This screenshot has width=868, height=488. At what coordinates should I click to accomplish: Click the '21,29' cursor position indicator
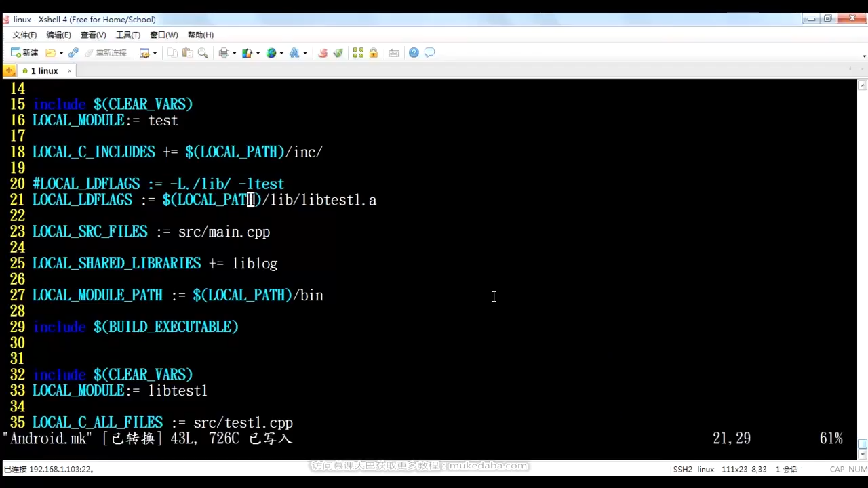point(732,439)
